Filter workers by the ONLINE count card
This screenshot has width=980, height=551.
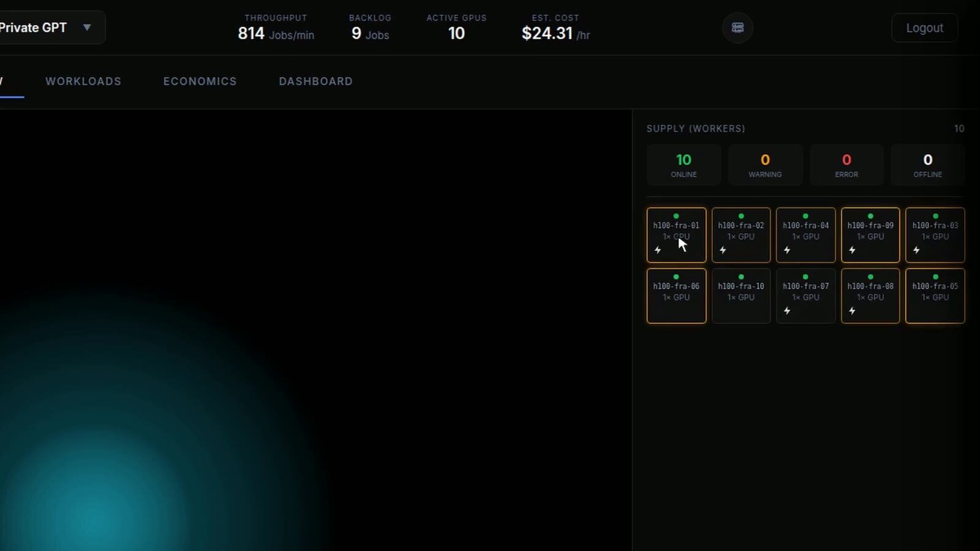[684, 165]
